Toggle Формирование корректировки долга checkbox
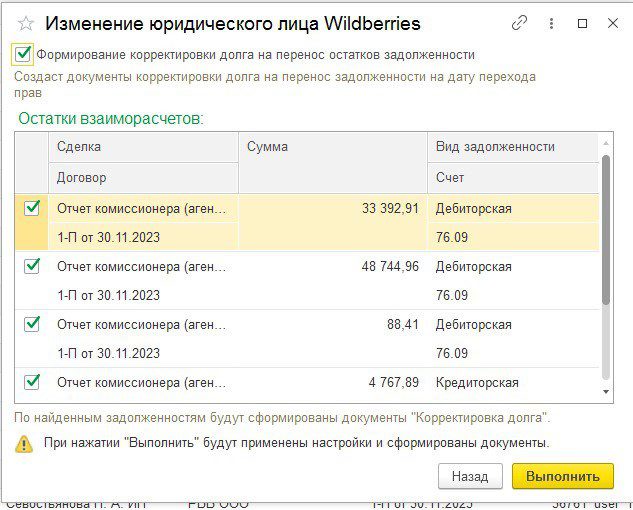The width and height of the screenshot is (633, 510). pos(24,55)
